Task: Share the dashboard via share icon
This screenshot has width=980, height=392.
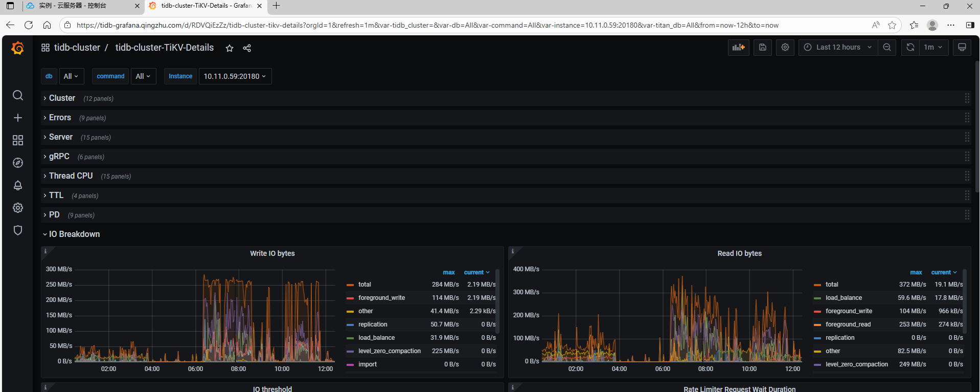Action: [x=247, y=48]
